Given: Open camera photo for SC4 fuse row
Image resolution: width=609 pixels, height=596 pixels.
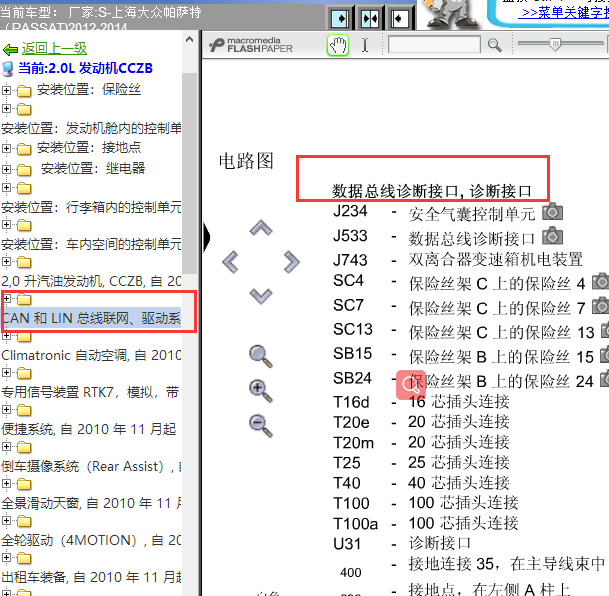Looking at the screenshot, I should [x=600, y=281].
